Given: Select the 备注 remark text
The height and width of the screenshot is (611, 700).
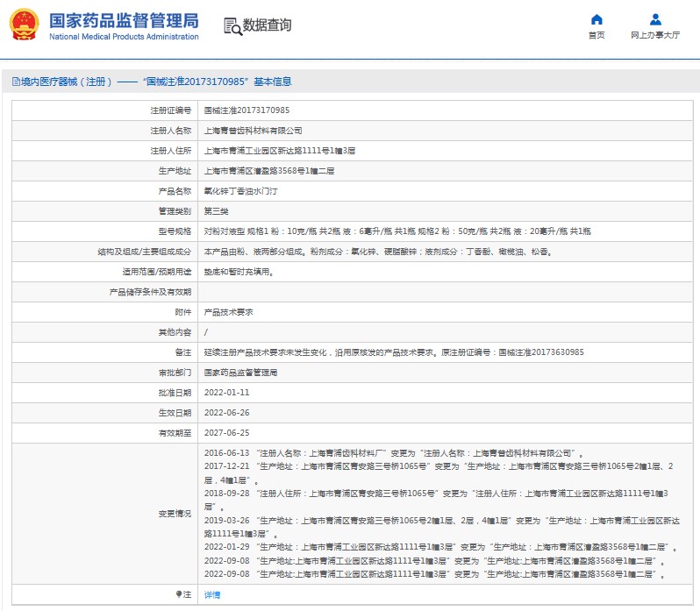Looking at the screenshot, I should (394, 352).
